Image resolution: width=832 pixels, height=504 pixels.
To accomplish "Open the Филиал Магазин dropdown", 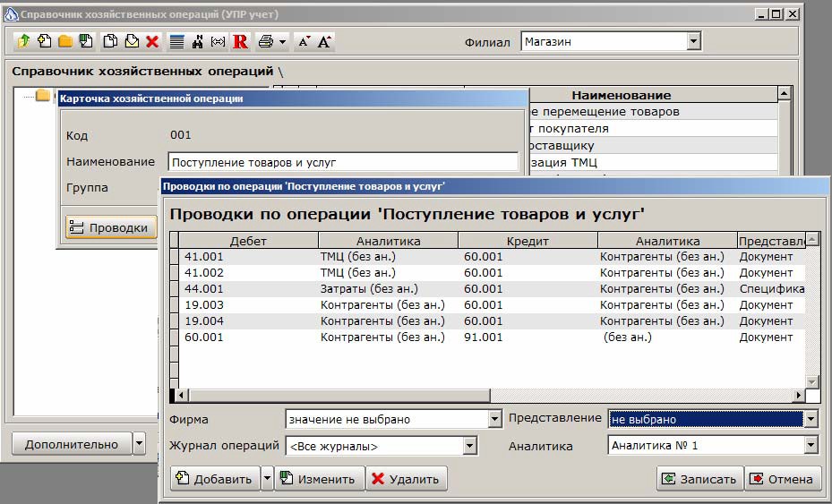I will [693, 41].
